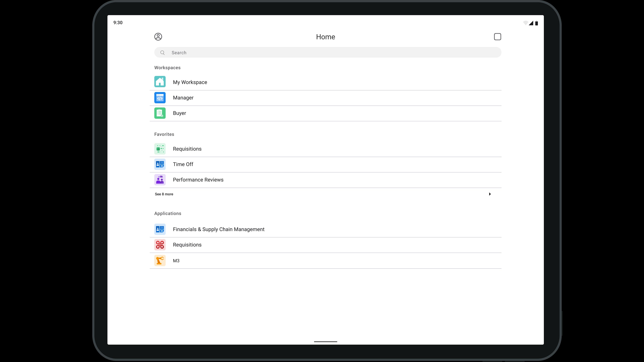Expand favorites using the arrow next to See 8 more
The width and height of the screenshot is (644, 362).
[x=490, y=194]
